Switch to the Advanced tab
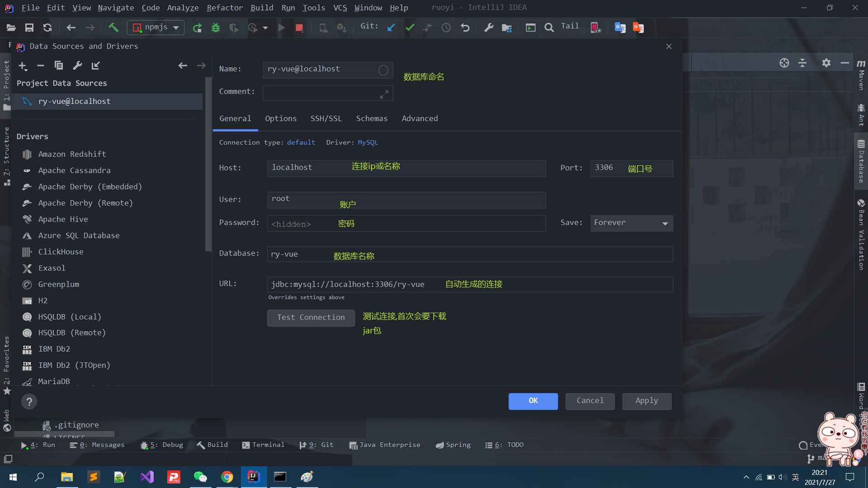 (420, 119)
